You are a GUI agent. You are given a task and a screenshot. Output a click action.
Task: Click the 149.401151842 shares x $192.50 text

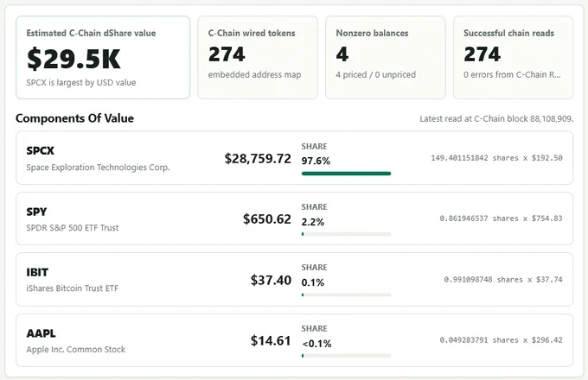(496, 158)
